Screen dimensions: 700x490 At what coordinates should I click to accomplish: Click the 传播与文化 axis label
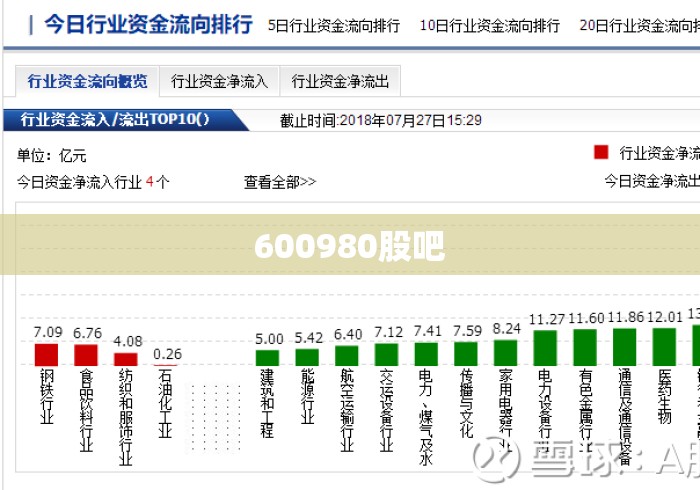(x=466, y=403)
